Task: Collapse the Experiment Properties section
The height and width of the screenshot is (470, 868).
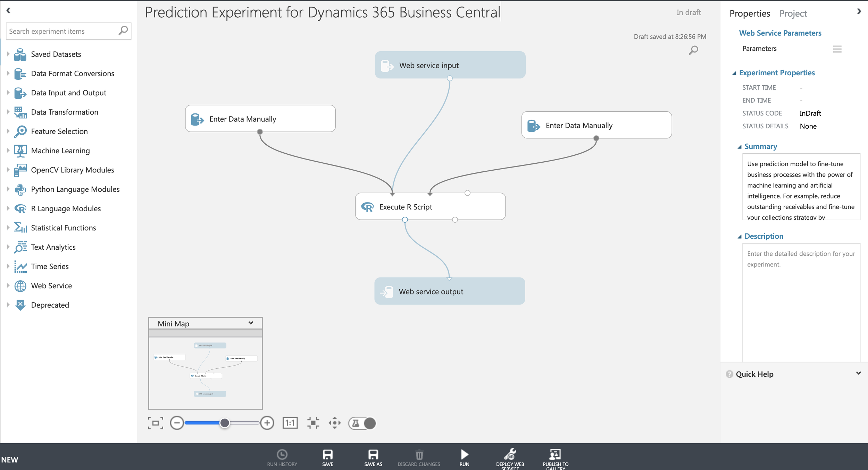Action: (734, 73)
